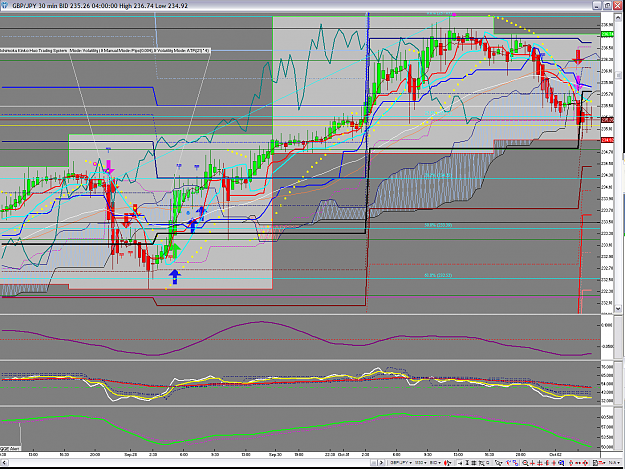Image resolution: width=625 pixels, height=469 pixels.
Task: Click the large blue up-arrow signal marker
Action: pos(175,276)
